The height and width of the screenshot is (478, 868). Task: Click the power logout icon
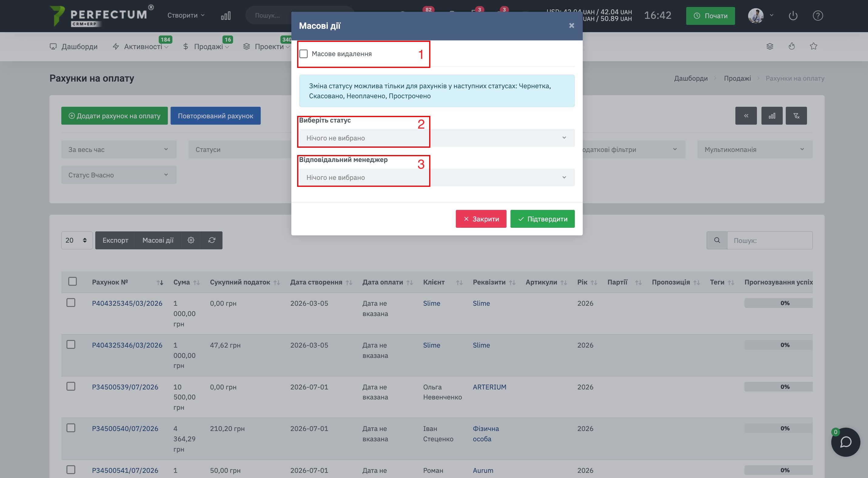pyautogui.click(x=793, y=15)
